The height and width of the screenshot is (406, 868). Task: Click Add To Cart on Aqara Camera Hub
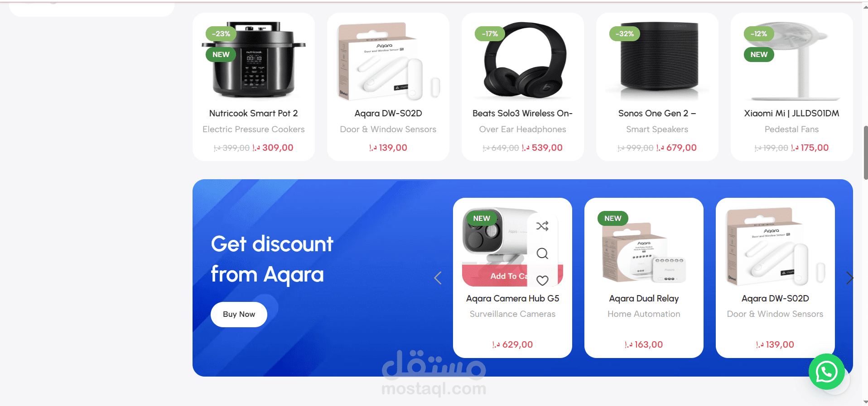point(508,276)
